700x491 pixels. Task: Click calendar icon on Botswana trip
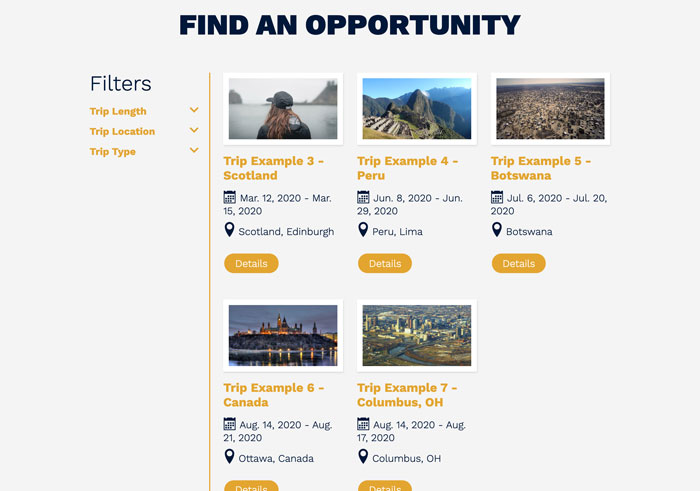click(x=497, y=198)
